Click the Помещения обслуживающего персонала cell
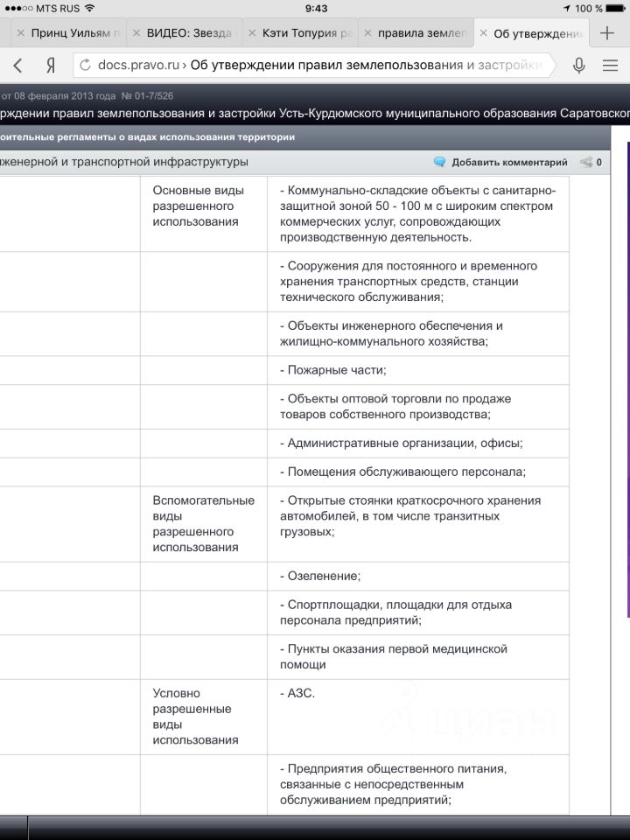Image resolution: width=630 pixels, height=840 pixels. tap(418, 472)
